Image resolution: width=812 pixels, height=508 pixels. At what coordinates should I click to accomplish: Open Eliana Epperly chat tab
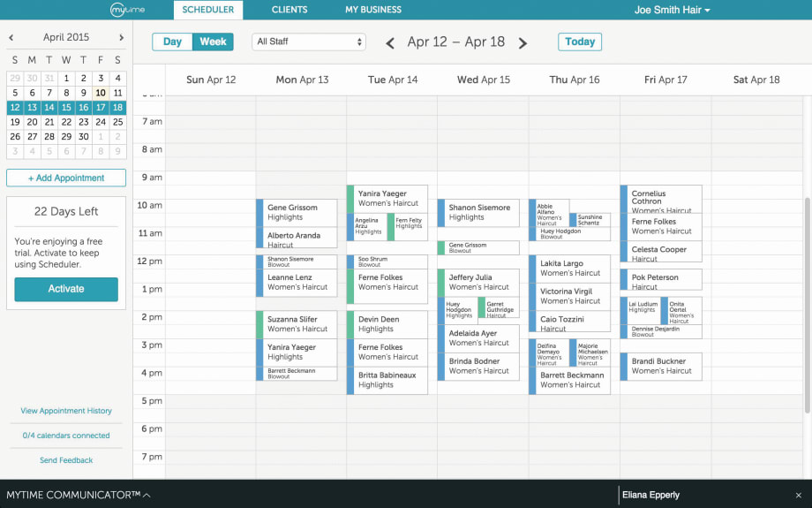pyautogui.click(x=651, y=495)
